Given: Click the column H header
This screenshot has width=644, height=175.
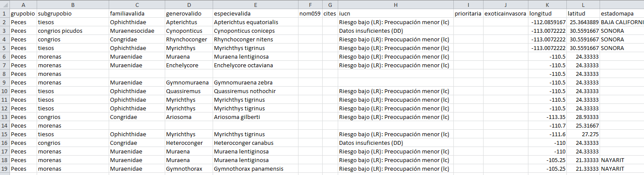Looking at the screenshot, I should 395,5.
